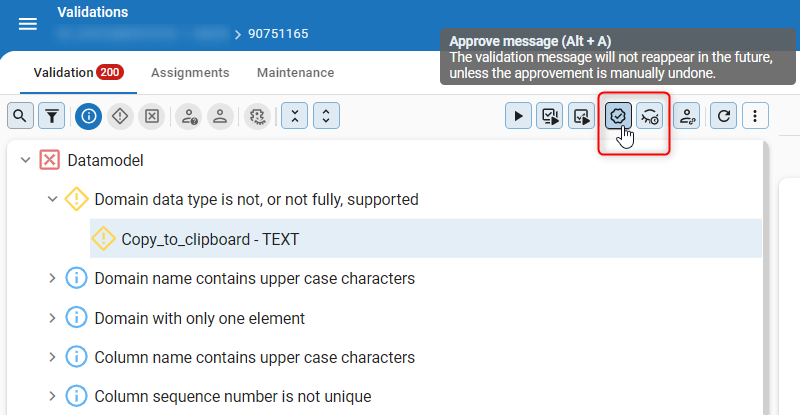Click the person with link assignment icon
Viewport: 800px width, 415px height.
(686, 116)
